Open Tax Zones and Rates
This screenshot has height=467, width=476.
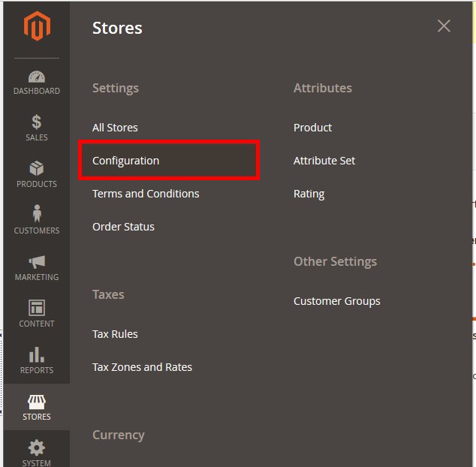(x=142, y=367)
